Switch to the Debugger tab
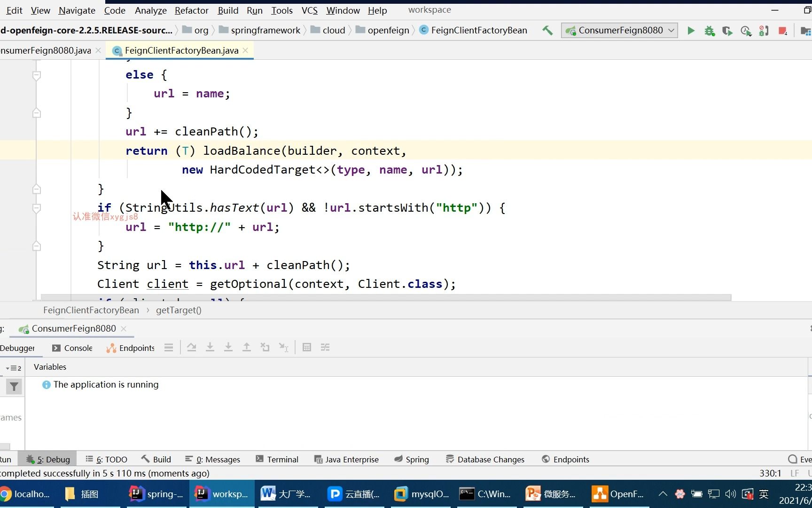 click(x=17, y=348)
